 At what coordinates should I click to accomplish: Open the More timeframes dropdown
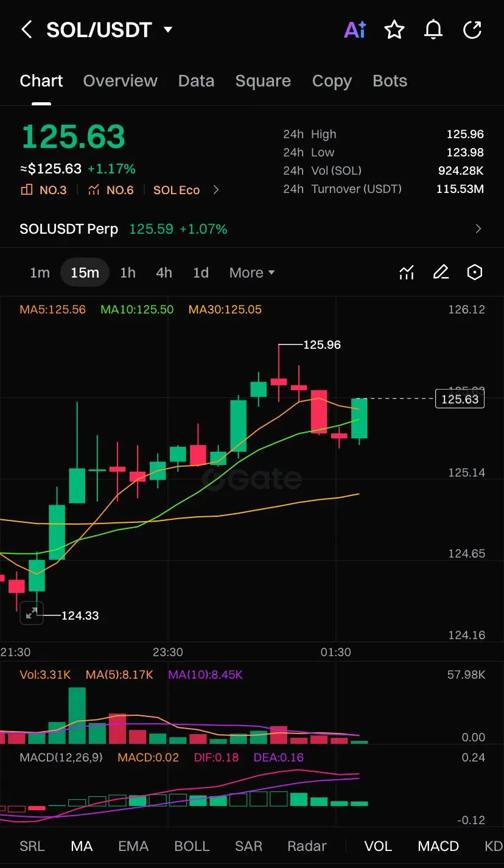click(x=252, y=273)
